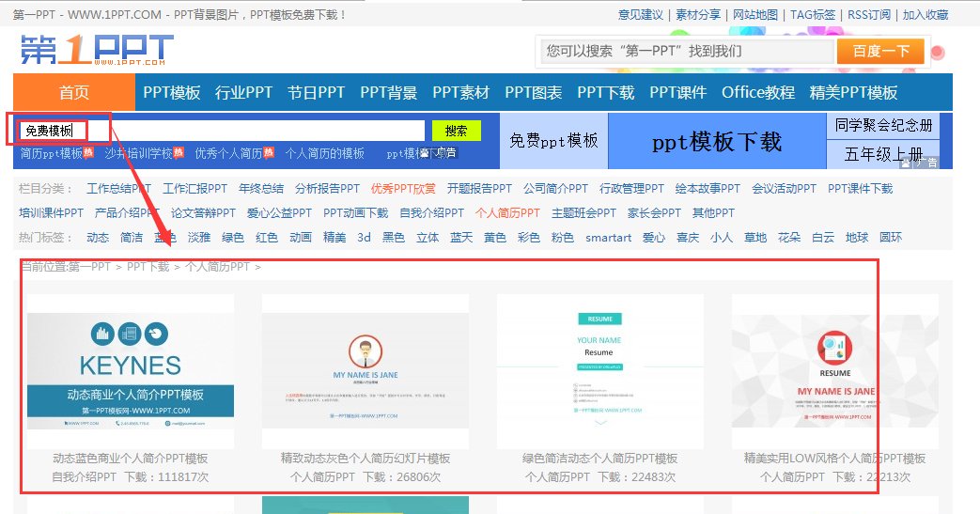980x514 pixels.
Task: Open the 培训课件PPT category
Action: [52, 212]
